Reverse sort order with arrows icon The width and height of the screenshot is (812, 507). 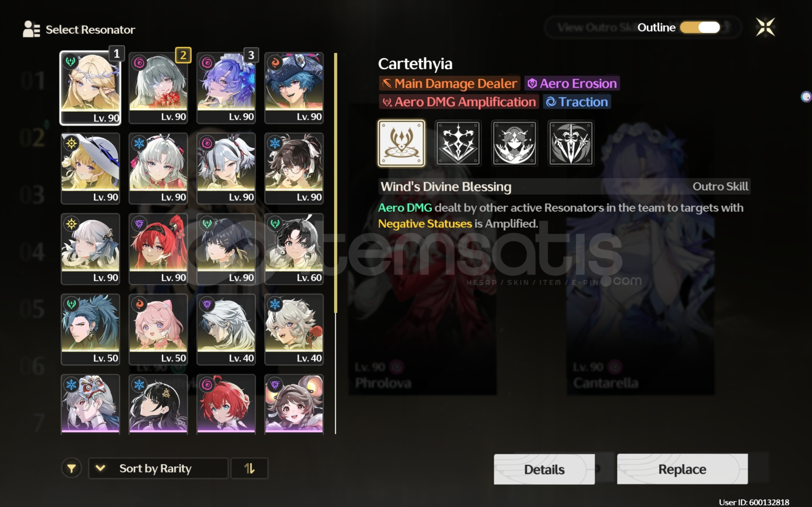click(x=249, y=468)
